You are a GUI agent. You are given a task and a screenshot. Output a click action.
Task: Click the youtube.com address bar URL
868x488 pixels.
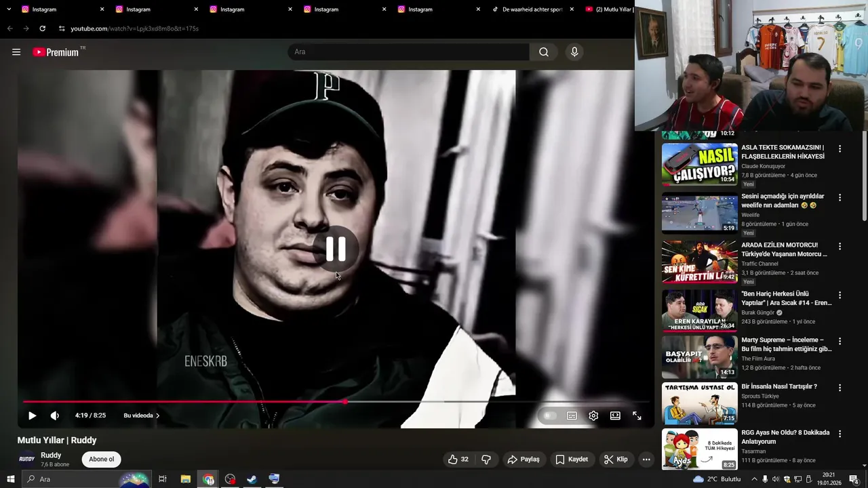pos(134,28)
